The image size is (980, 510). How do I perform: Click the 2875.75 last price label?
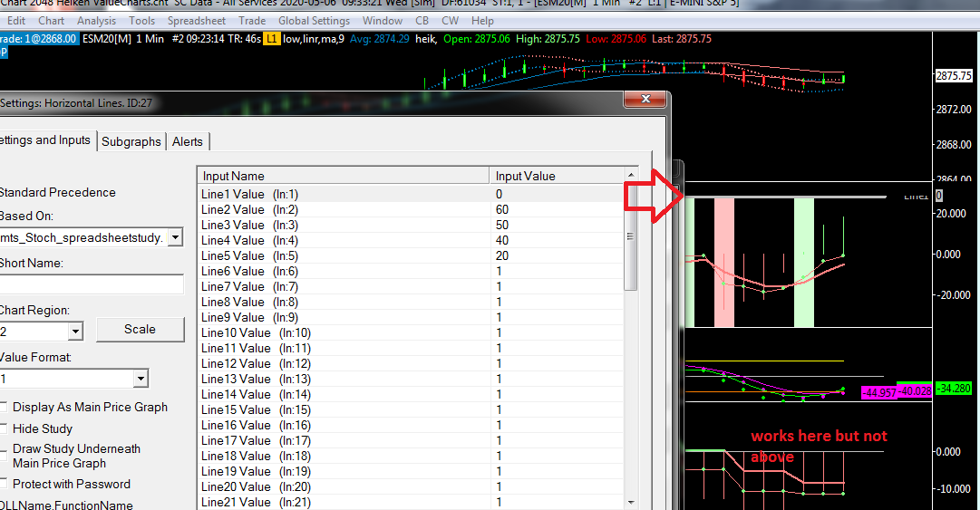[954, 75]
